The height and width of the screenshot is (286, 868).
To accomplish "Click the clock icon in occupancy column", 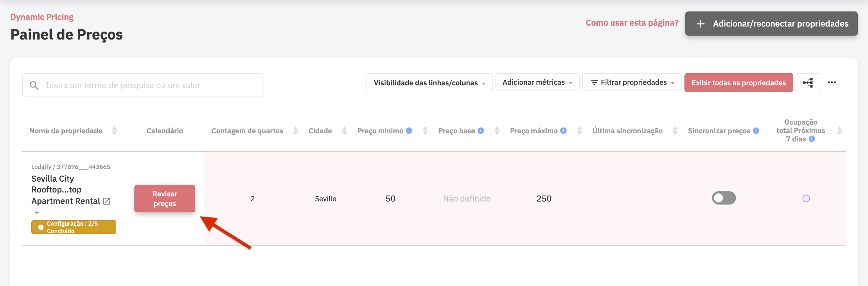I will [x=806, y=198].
